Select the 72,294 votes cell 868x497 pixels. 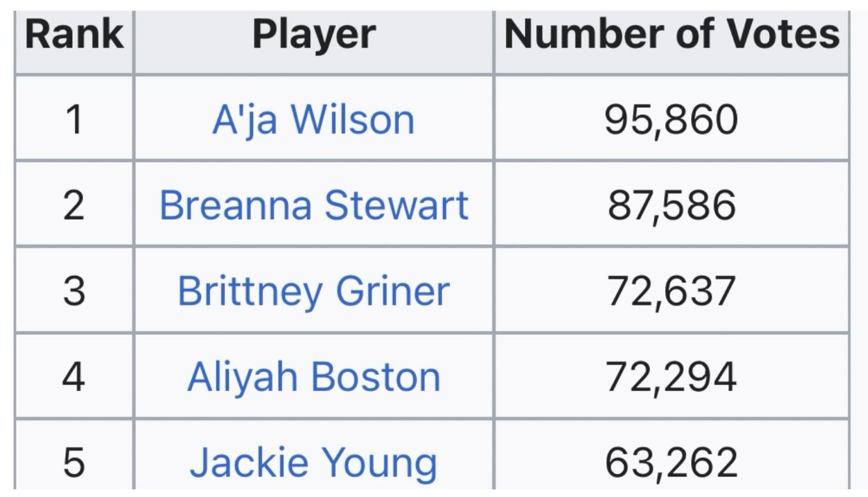(671, 376)
